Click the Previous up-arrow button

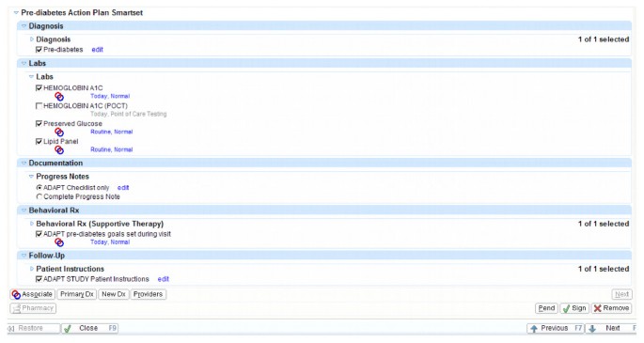pos(556,328)
